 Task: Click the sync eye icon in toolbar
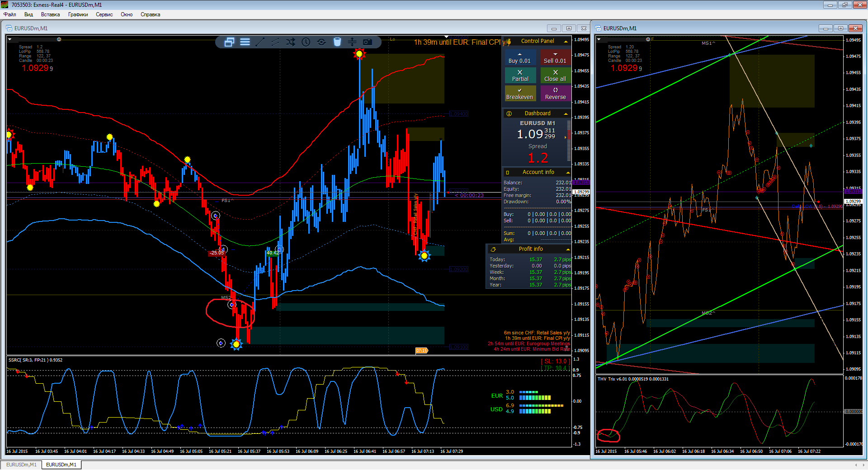tap(321, 42)
